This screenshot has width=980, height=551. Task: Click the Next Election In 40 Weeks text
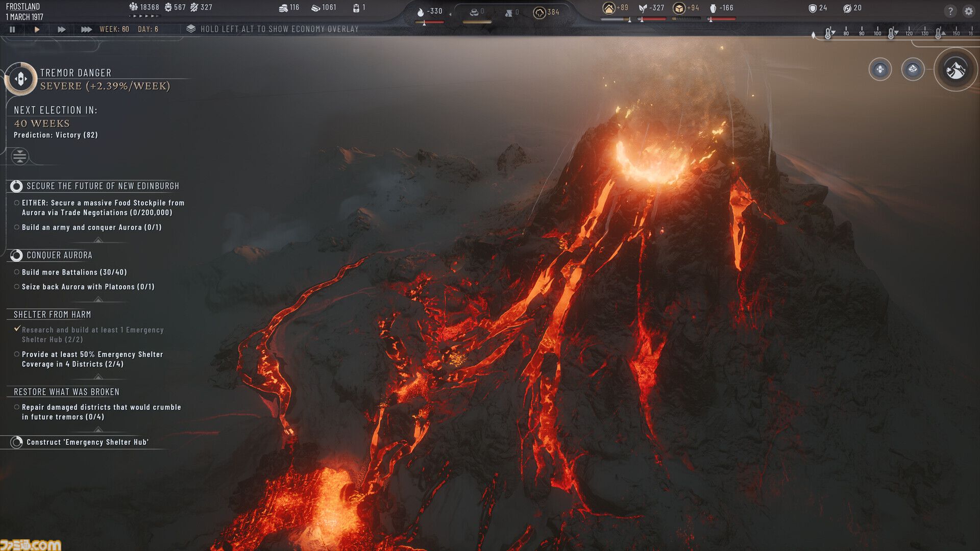point(56,117)
